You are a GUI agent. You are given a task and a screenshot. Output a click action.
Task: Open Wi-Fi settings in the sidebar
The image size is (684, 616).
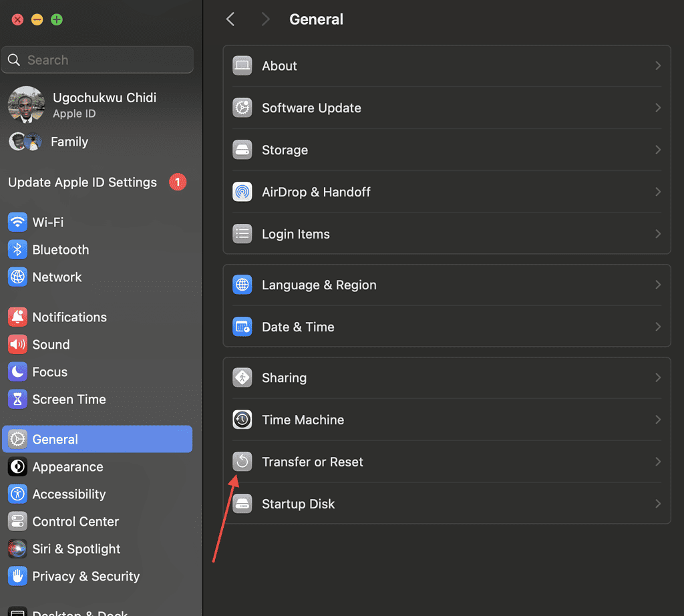click(47, 222)
